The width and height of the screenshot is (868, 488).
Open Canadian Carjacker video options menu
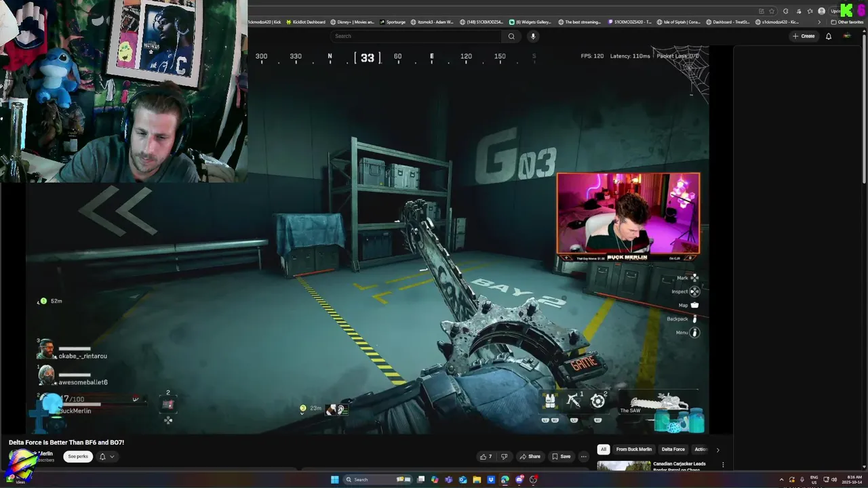(723, 465)
